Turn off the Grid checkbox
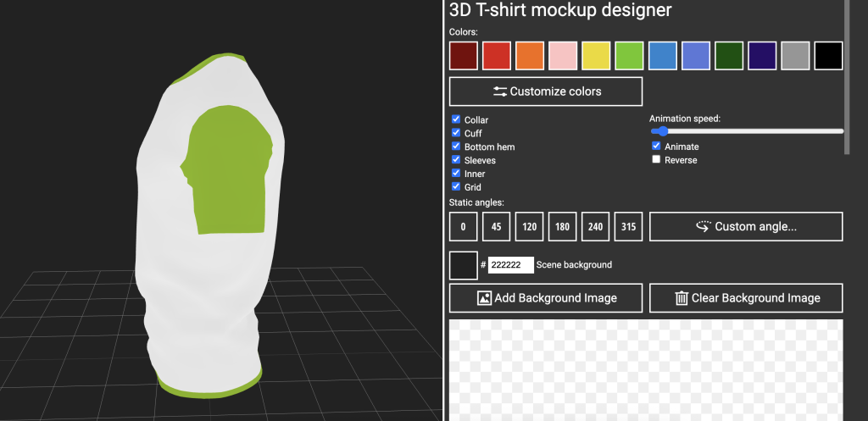 click(x=456, y=187)
